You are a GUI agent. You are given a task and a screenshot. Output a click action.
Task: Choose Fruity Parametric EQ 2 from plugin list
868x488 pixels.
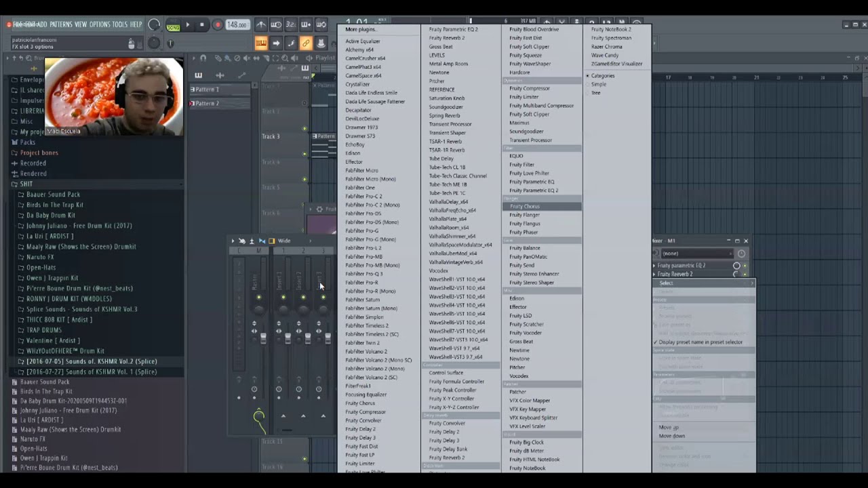coord(454,29)
